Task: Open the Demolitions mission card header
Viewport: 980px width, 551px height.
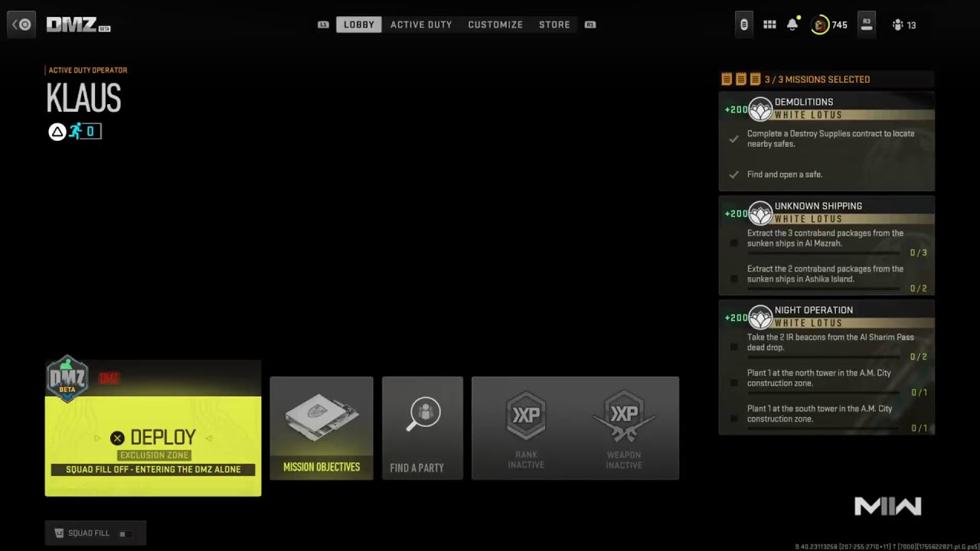Action: (x=827, y=108)
